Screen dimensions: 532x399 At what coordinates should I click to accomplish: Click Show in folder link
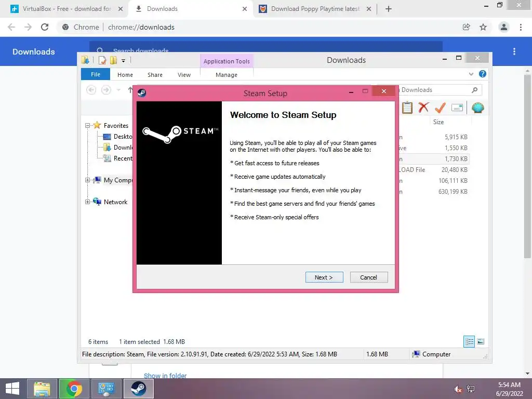pyautogui.click(x=165, y=376)
